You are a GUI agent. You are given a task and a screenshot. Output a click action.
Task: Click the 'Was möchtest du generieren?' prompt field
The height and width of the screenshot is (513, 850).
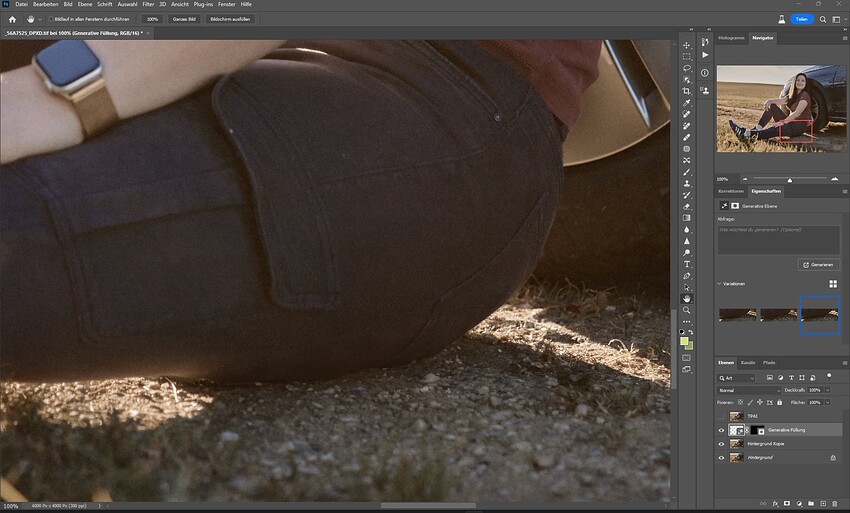point(778,239)
